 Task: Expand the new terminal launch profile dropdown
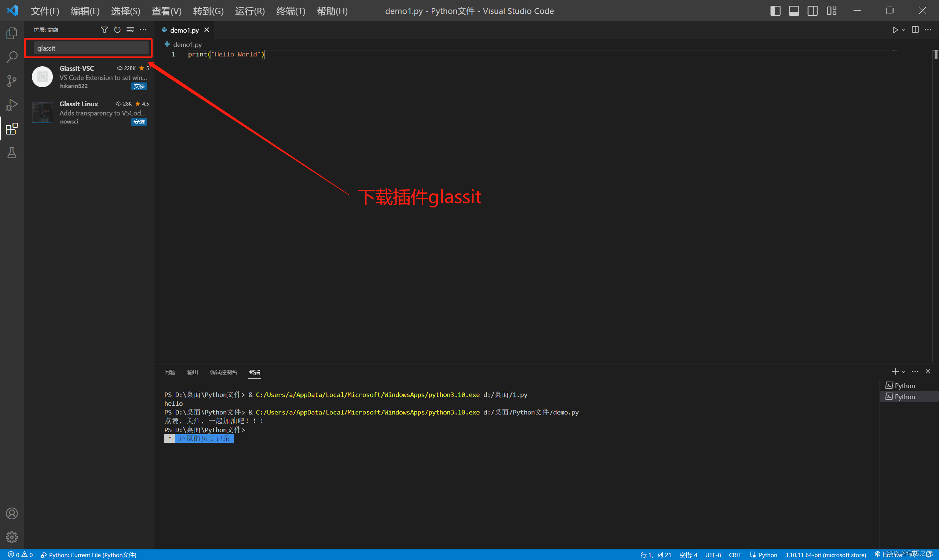903,372
